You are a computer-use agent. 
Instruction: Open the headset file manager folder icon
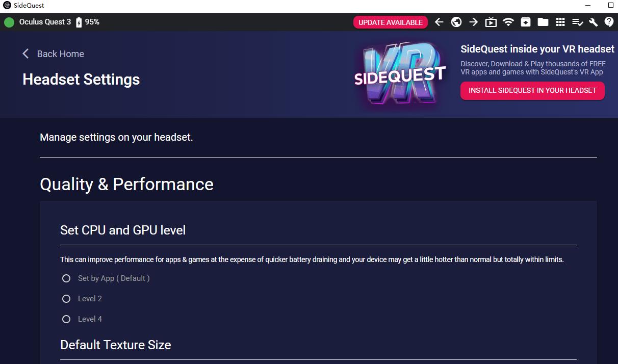pos(543,22)
